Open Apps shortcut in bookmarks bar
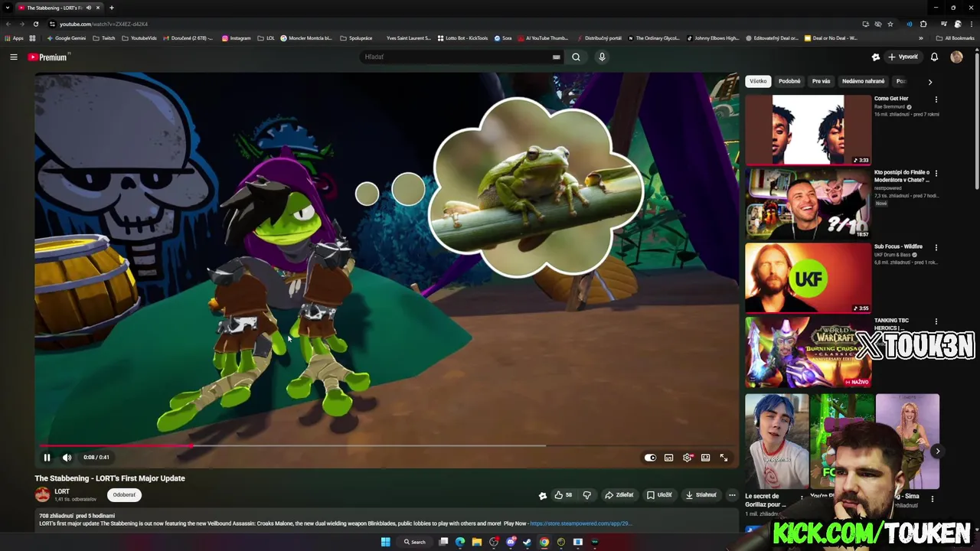The width and height of the screenshot is (980, 551). click(14, 37)
